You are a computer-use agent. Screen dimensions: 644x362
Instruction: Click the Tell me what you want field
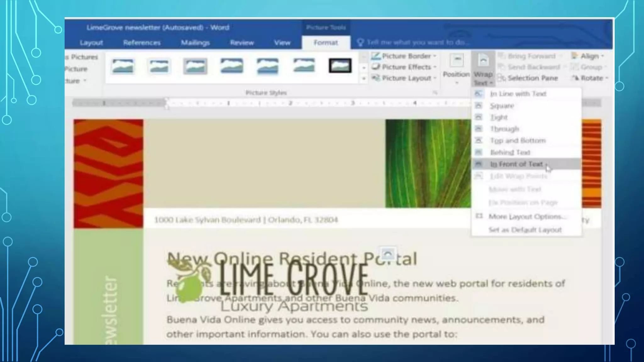pyautogui.click(x=418, y=42)
